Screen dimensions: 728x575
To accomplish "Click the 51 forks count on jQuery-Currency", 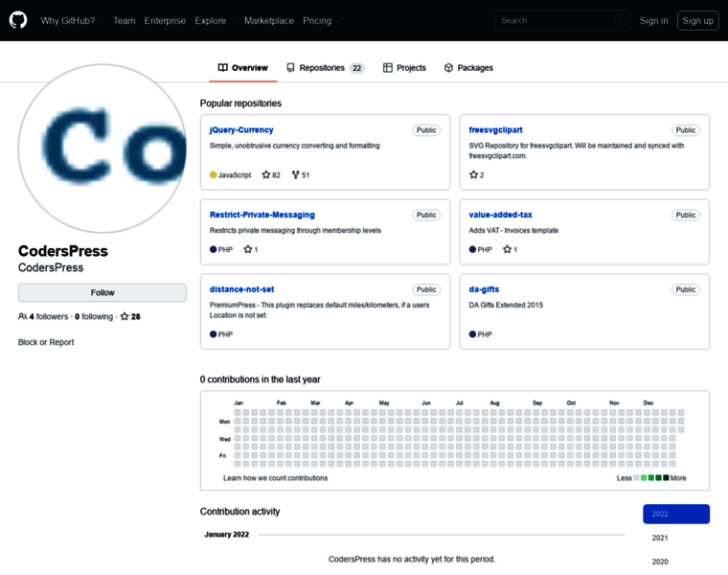I will [x=306, y=175].
